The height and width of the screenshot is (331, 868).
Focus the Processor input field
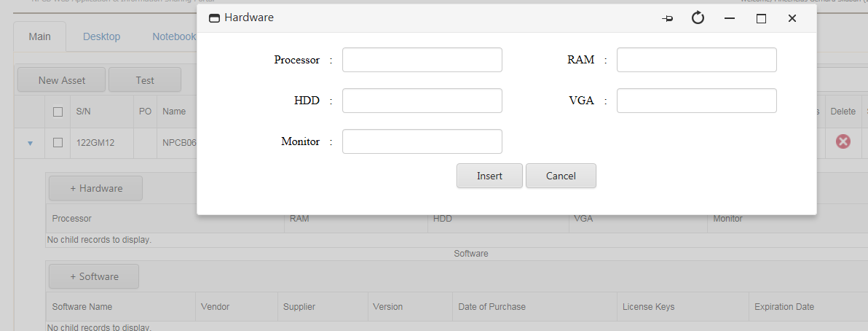pos(422,60)
